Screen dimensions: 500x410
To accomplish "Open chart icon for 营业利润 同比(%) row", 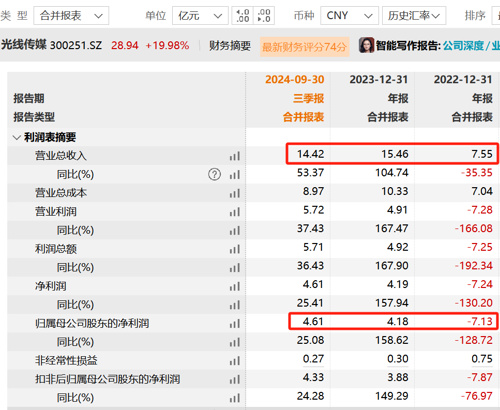I will (235, 230).
